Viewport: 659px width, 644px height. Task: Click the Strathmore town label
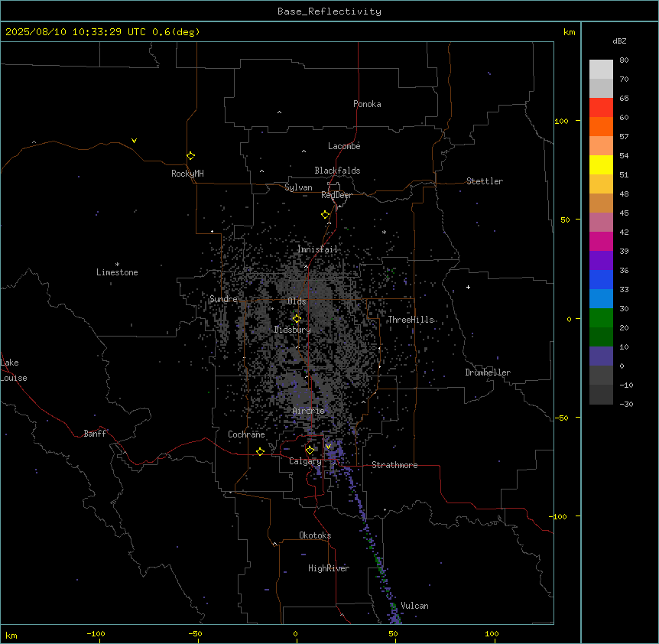(394, 465)
